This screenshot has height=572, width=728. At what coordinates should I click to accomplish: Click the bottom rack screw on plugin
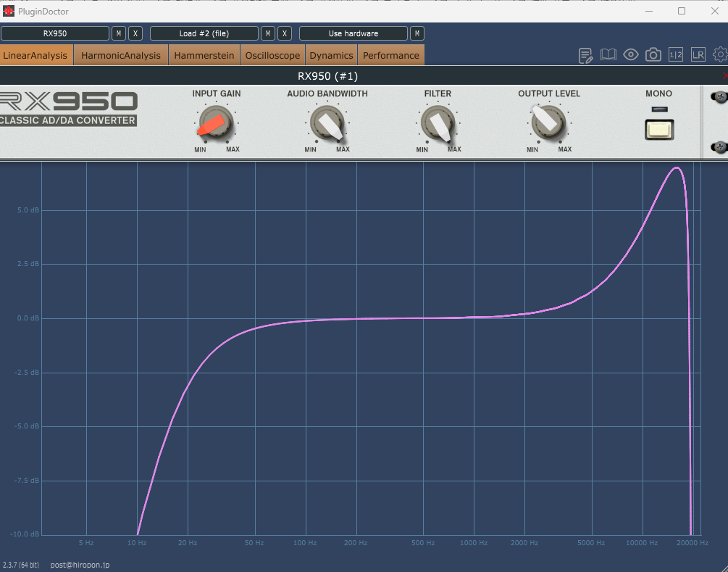click(720, 147)
